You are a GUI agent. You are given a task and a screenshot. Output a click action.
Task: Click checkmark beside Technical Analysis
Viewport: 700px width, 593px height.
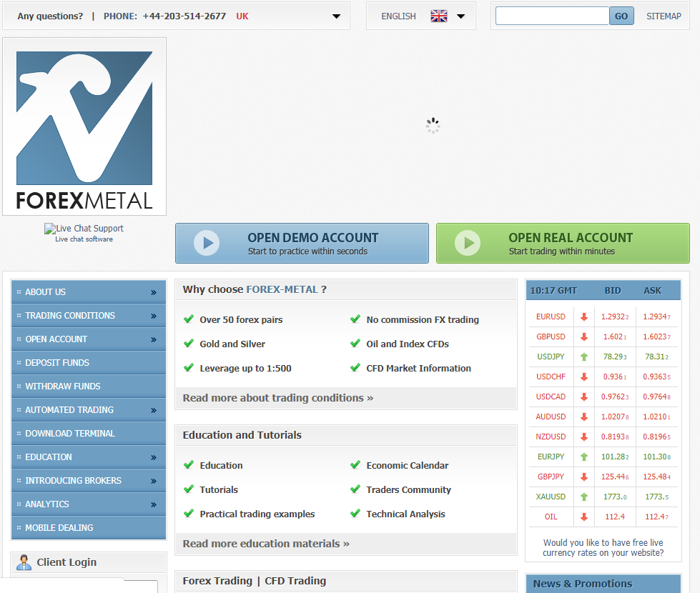(x=355, y=513)
